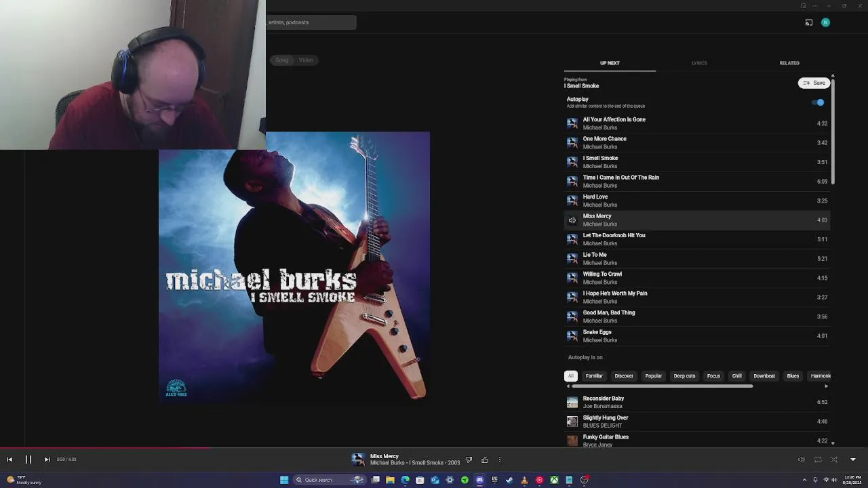The image size is (868, 488).
Task: Play Willing To Crawl
Action: (x=697, y=278)
